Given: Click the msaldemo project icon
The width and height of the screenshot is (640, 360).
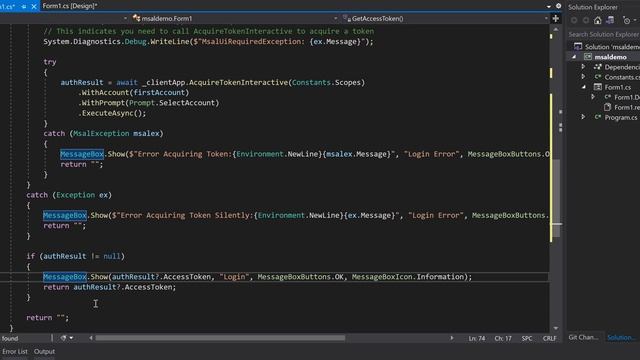Looking at the screenshot, I should point(588,57).
